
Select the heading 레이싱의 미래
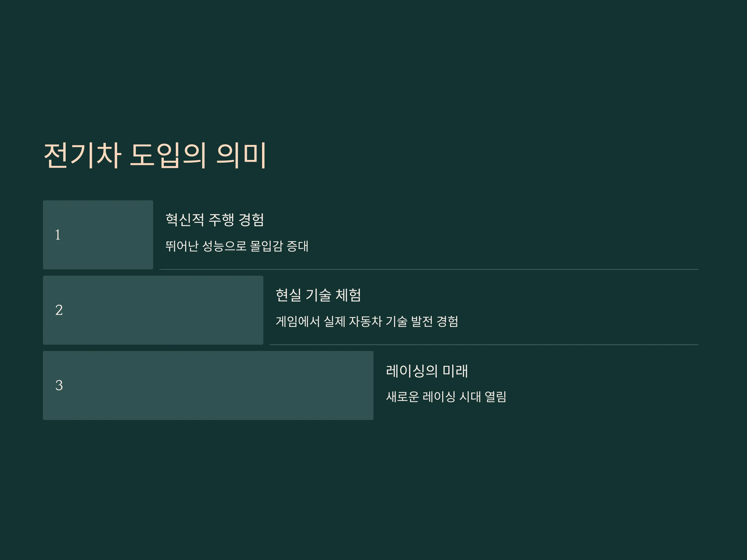coord(427,371)
